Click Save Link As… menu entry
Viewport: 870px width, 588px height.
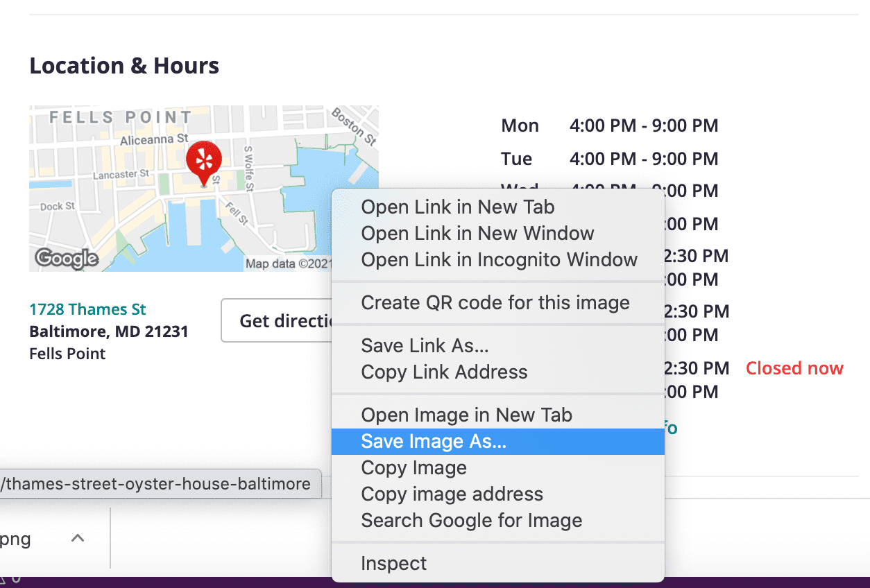coord(425,345)
